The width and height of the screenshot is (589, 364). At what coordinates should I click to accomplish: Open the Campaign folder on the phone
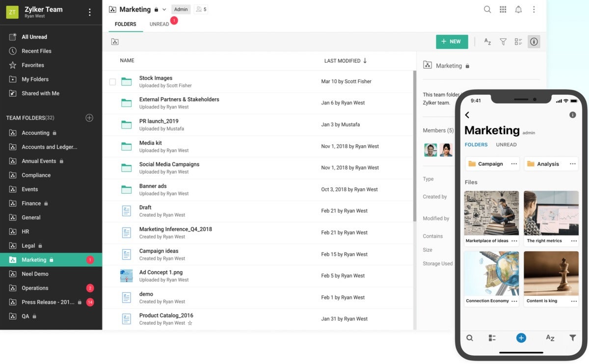click(492, 164)
